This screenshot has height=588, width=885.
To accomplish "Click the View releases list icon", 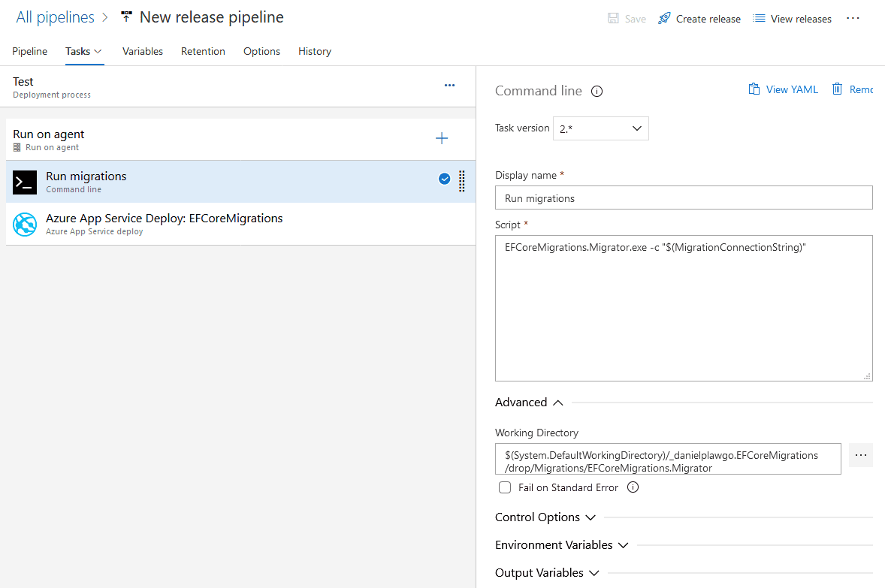I will tap(759, 19).
